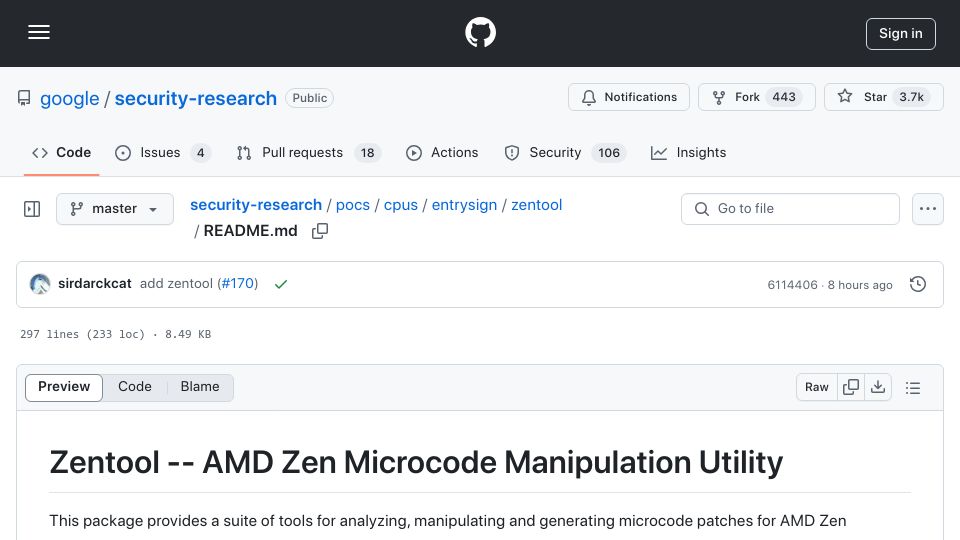Open sirdarckcat's profile avatar
The height and width of the screenshot is (540, 960).
(x=40, y=284)
